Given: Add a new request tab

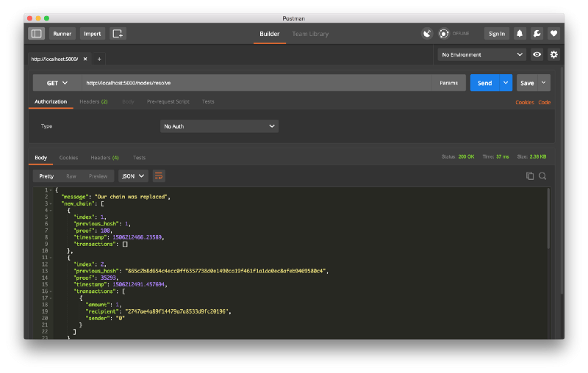Looking at the screenshot, I should [x=99, y=59].
